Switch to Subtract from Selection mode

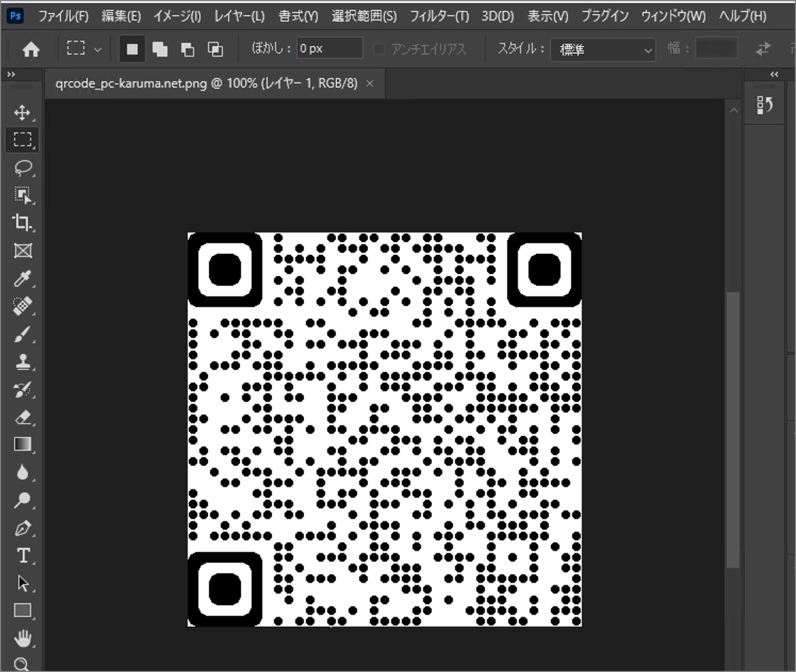187,48
